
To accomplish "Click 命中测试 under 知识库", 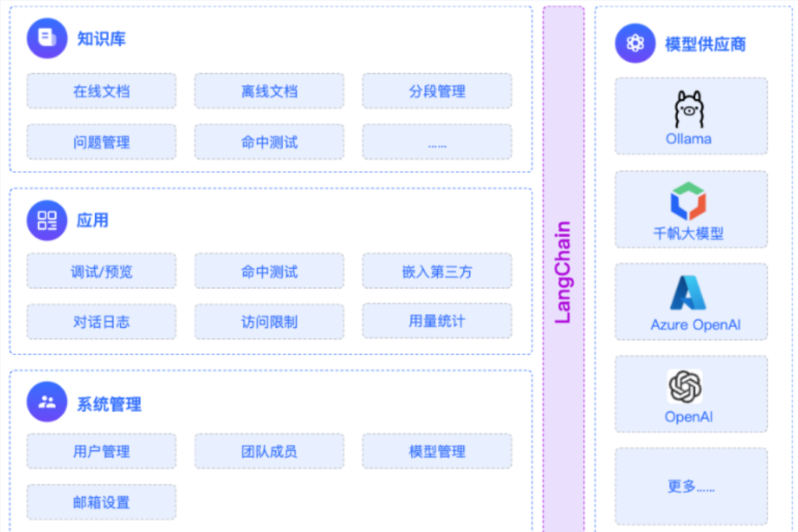I will [269, 142].
